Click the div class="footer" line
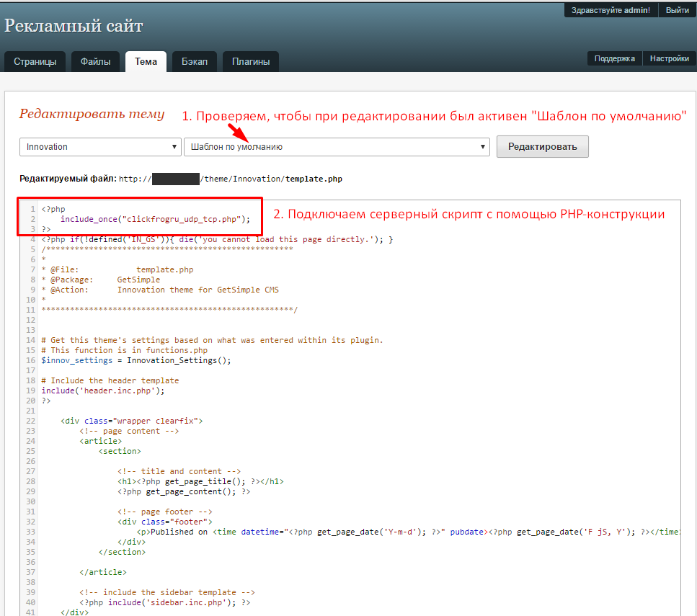Image resolution: width=697 pixels, height=616 pixels. [165, 522]
